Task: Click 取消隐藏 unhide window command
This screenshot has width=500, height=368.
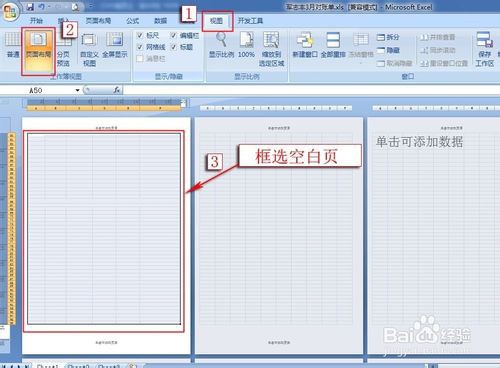Action: [x=394, y=63]
